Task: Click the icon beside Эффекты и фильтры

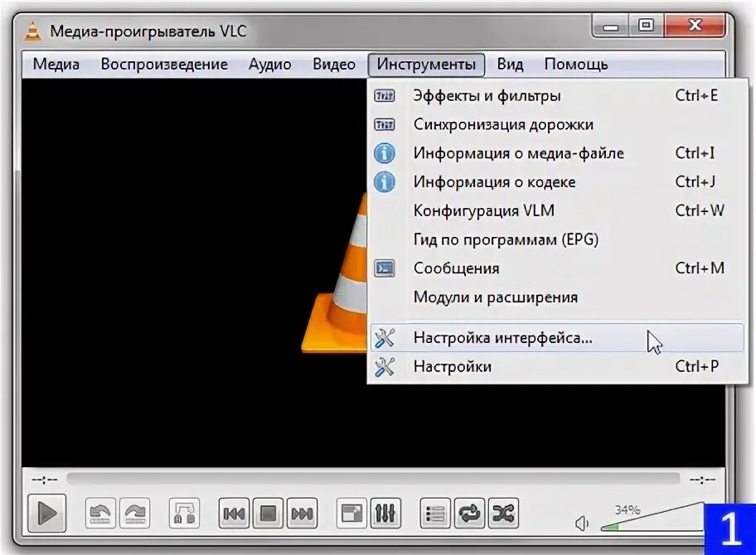Action: [385, 96]
